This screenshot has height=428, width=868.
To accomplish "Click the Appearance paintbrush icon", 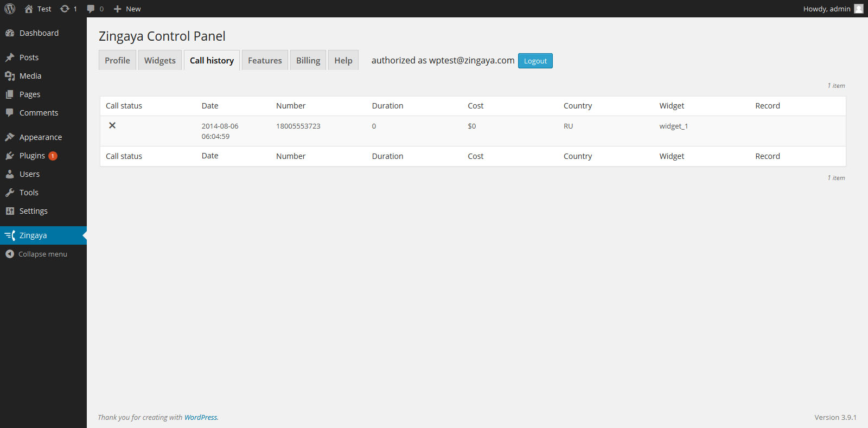I will 10,137.
